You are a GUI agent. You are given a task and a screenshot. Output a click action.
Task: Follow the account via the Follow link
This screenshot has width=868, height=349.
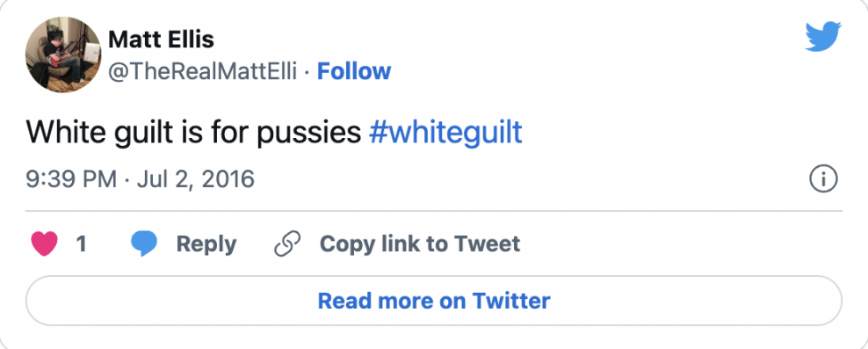click(x=354, y=71)
